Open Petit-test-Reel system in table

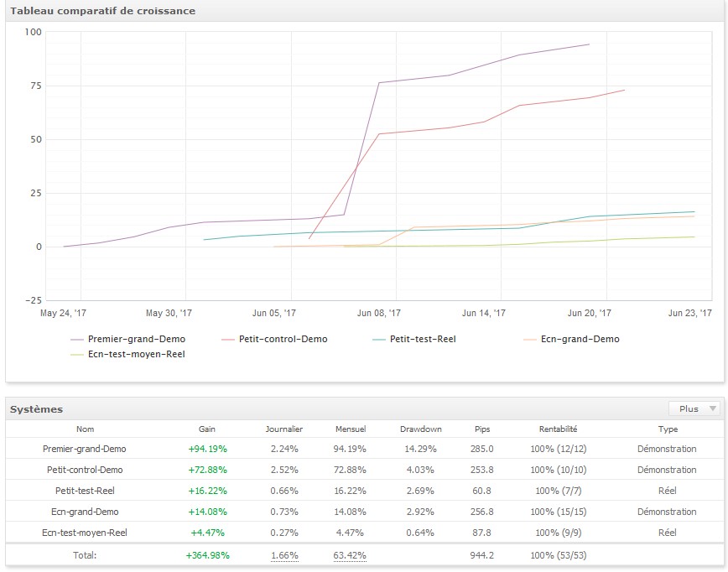tap(85, 491)
